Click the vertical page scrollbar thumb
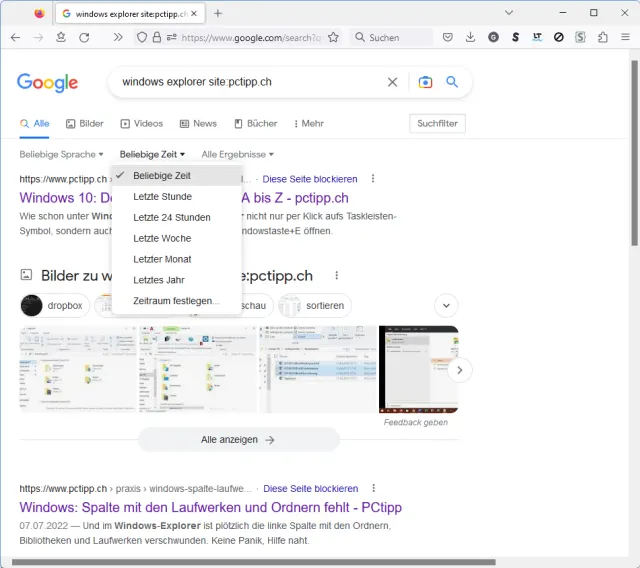The height and width of the screenshot is (568, 640). tap(634, 153)
